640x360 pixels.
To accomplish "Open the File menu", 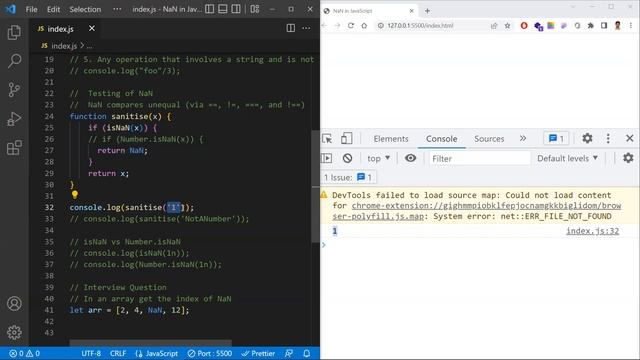I will pos(31,9).
